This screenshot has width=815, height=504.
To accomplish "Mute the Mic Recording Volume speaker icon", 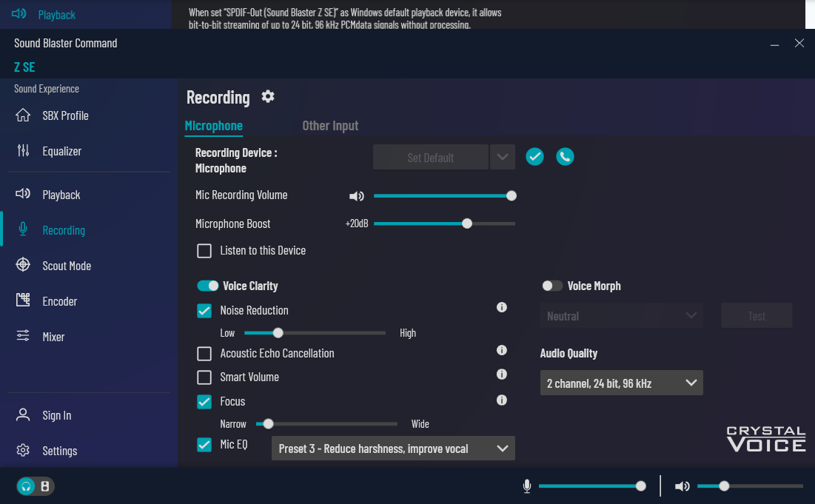I will (357, 196).
